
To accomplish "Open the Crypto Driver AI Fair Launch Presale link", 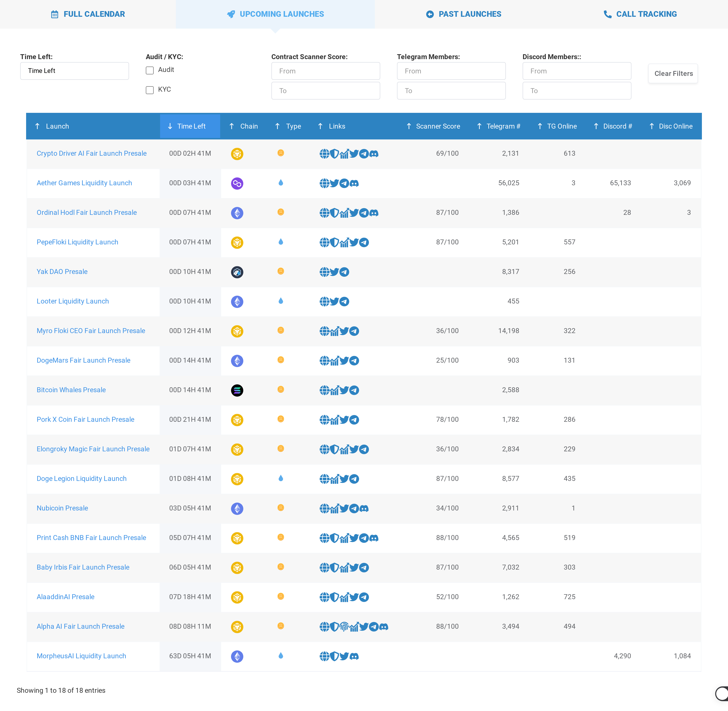I will click(91, 153).
